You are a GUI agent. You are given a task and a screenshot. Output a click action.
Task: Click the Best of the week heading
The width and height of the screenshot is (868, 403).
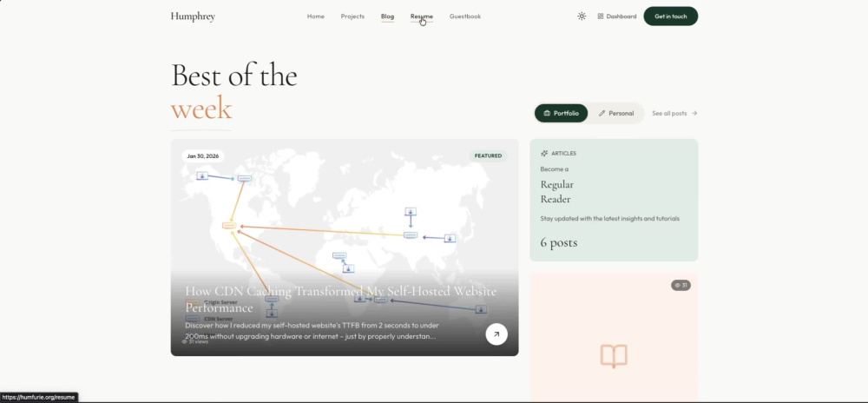tap(234, 91)
